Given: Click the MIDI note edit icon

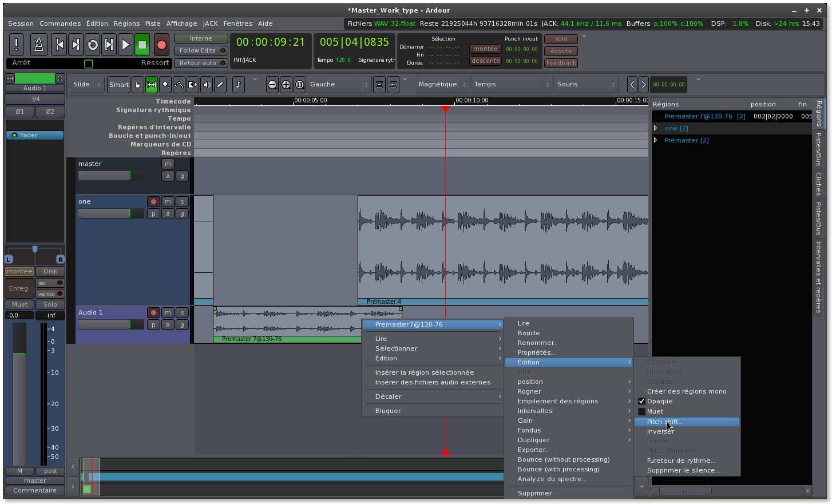Looking at the screenshot, I should [238, 85].
